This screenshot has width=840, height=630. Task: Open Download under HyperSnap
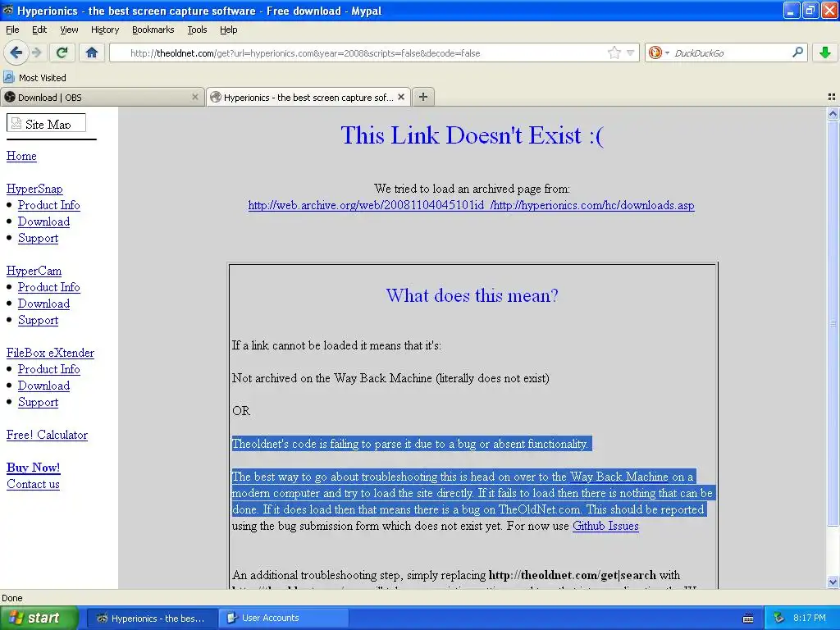tap(44, 221)
